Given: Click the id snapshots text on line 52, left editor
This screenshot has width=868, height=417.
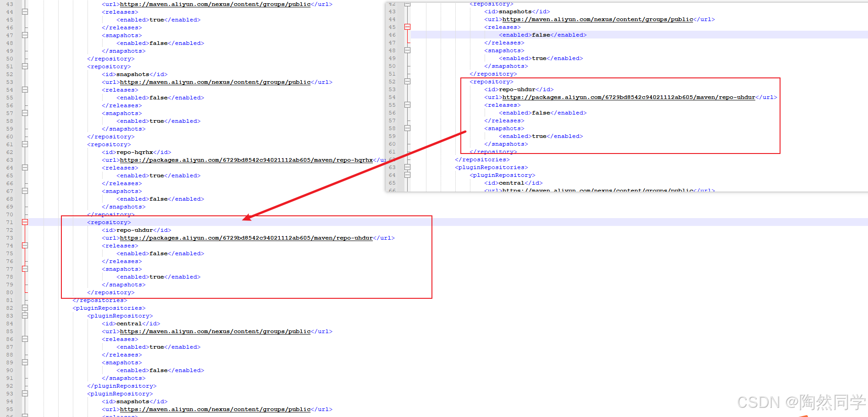Looking at the screenshot, I should [135, 74].
